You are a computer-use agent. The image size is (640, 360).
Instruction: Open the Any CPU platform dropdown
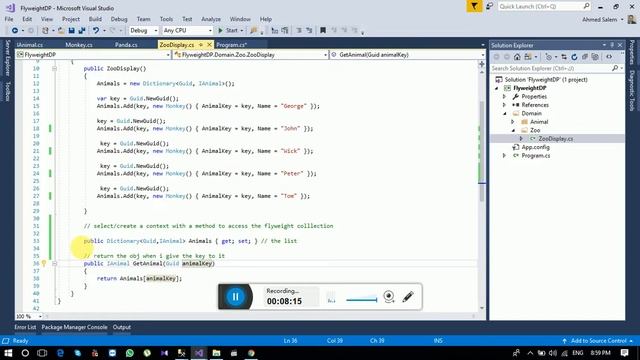click(187, 31)
